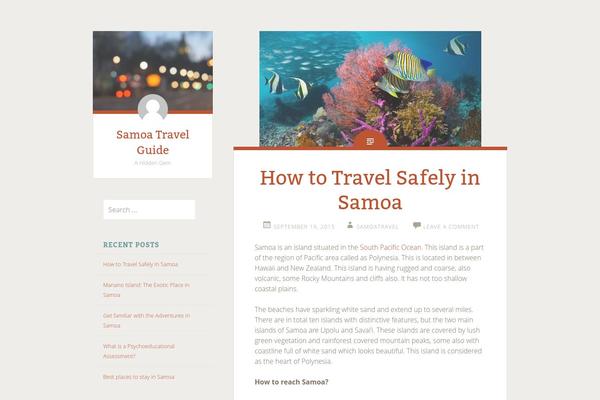The width and height of the screenshot is (600, 400).
Task: Click the September post date link
Action: point(304,227)
